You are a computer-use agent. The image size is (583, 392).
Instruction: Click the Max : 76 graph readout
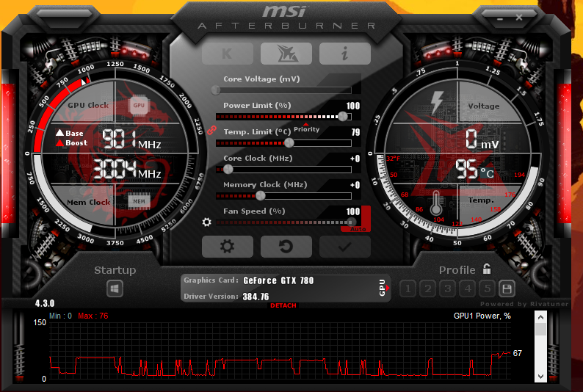[x=93, y=316]
